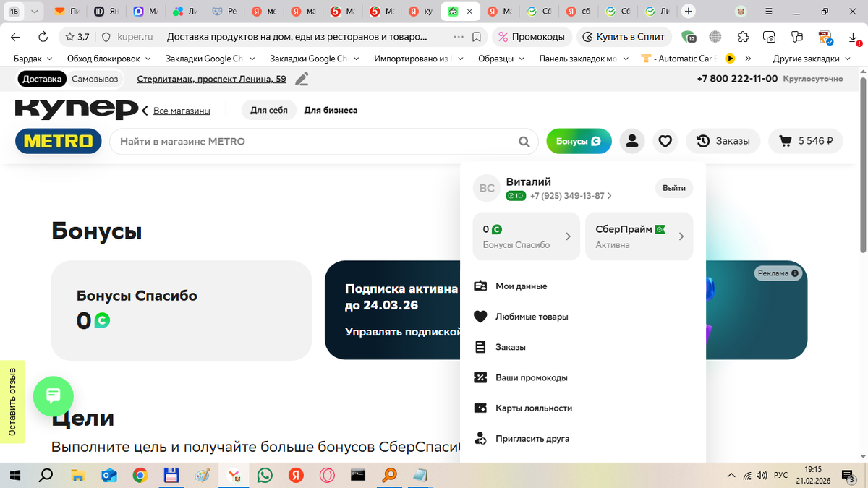Open the Бонусы Спасибо card via its chevron
This screenshot has width=868, height=488.
[569, 236]
